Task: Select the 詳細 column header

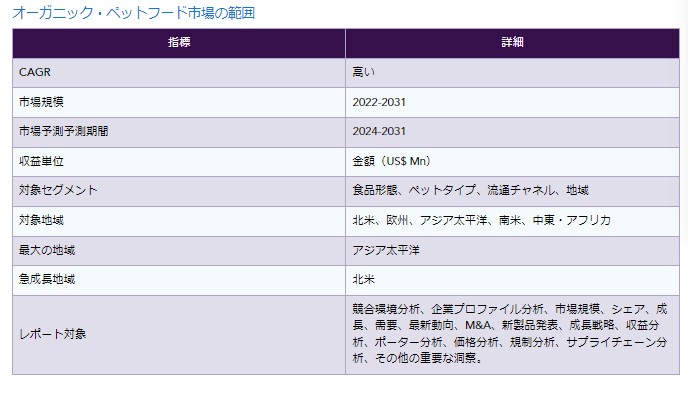Action: (x=512, y=43)
